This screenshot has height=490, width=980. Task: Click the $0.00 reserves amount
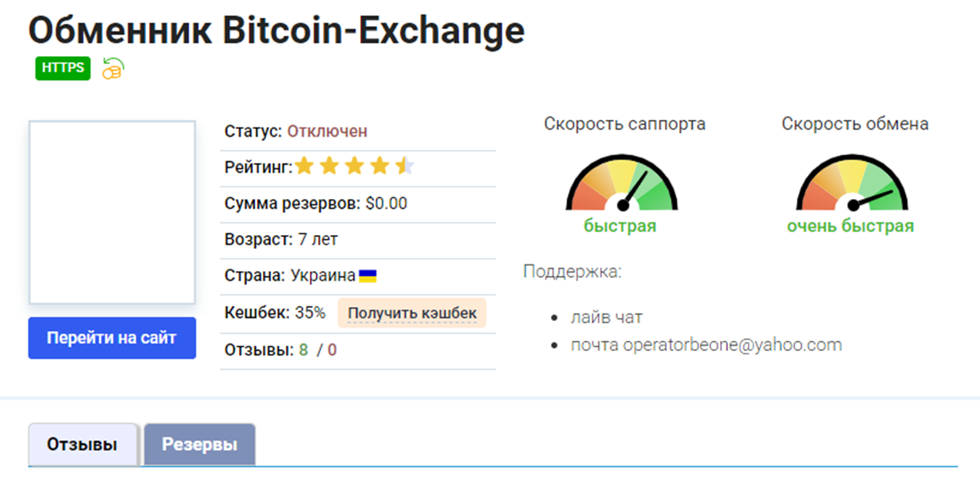[387, 204]
